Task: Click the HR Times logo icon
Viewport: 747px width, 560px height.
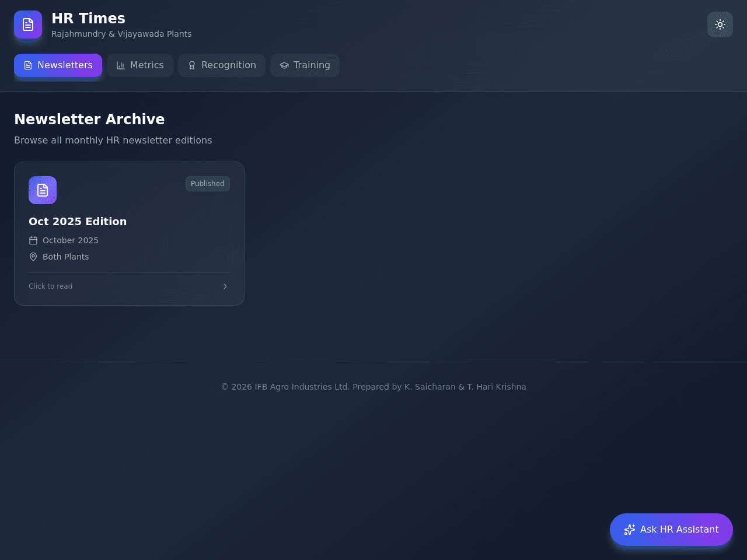Action: coord(28,24)
